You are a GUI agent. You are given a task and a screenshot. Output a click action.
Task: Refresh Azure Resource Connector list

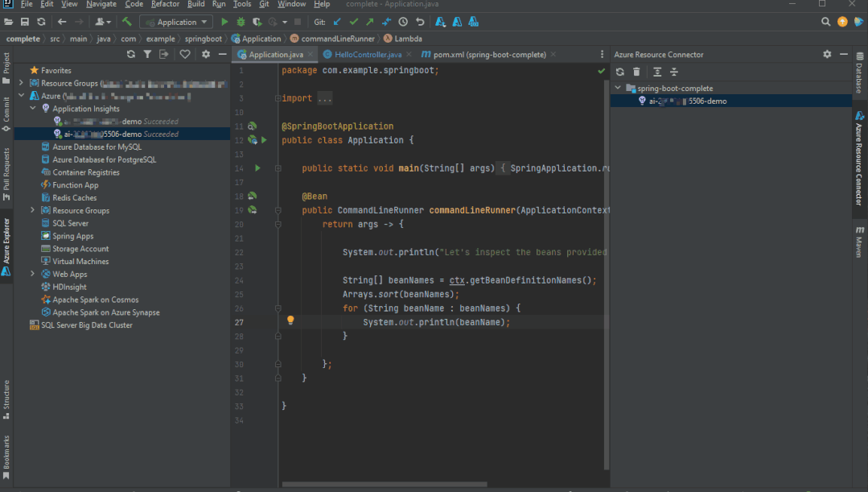[620, 72]
